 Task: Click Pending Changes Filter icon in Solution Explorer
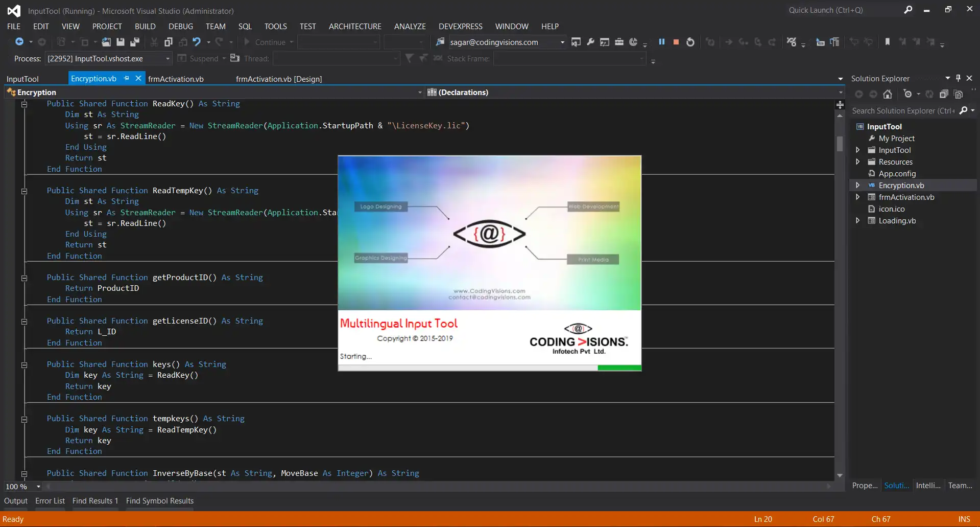tap(907, 94)
